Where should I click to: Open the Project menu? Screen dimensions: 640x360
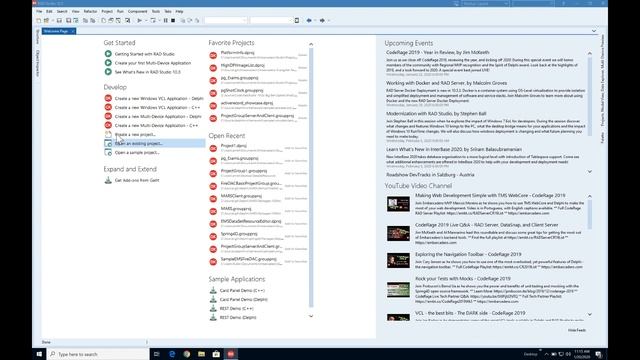point(107,11)
